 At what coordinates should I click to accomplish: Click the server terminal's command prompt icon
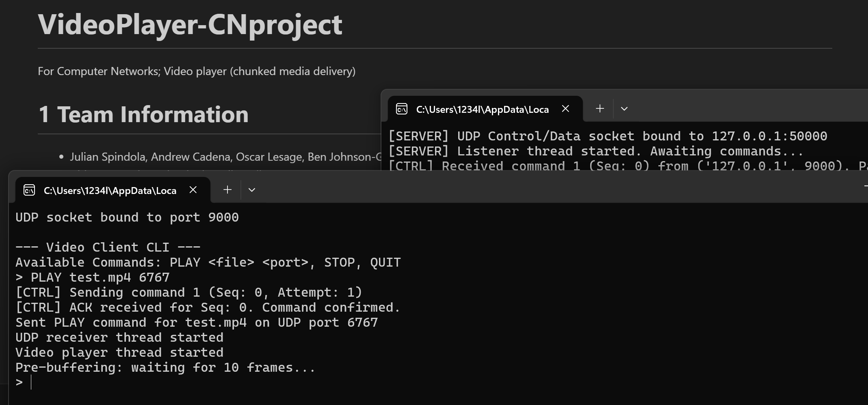pos(402,109)
